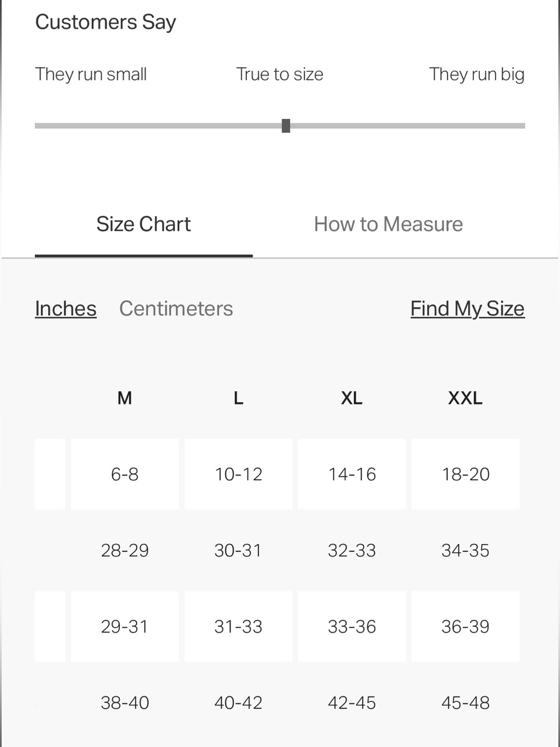This screenshot has height=747, width=560.
Task: Select the M size column header
Action: (124, 398)
